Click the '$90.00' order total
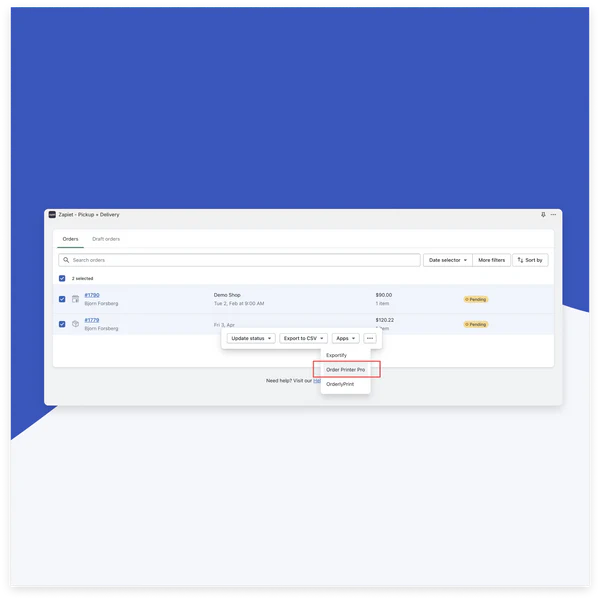 [384, 295]
